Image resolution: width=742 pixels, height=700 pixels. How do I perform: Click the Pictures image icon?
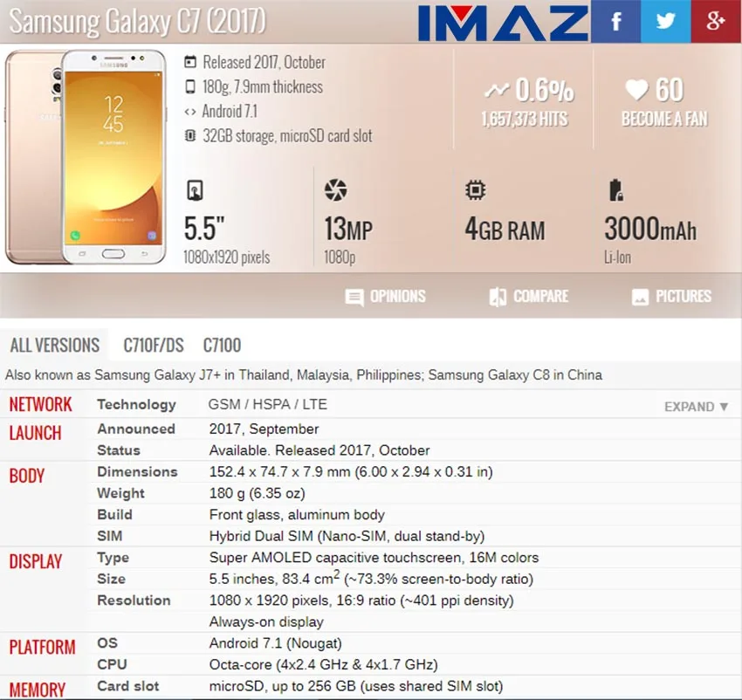click(x=640, y=298)
